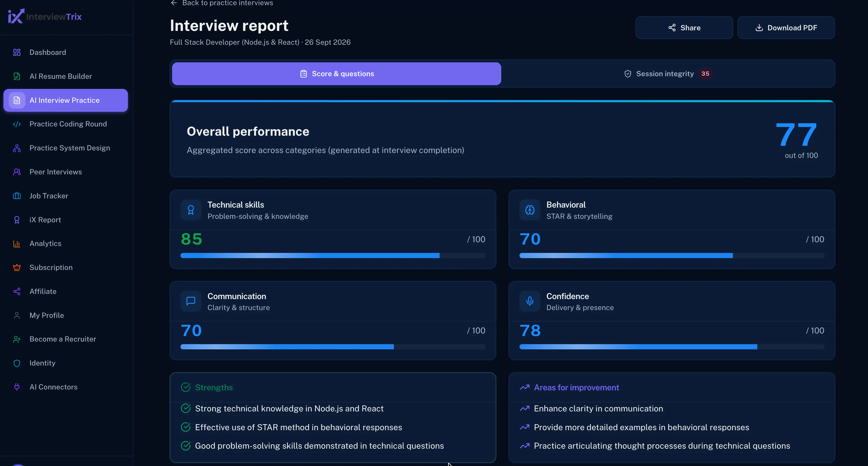Click the Share button
The width and height of the screenshot is (868, 466).
pos(684,28)
